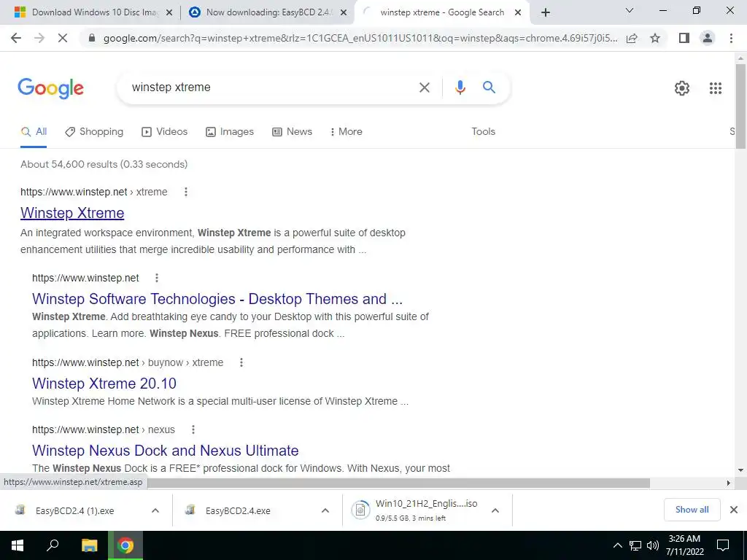The width and height of the screenshot is (747, 560).
Task: Click the blue magnifier search button
Action: tap(489, 87)
